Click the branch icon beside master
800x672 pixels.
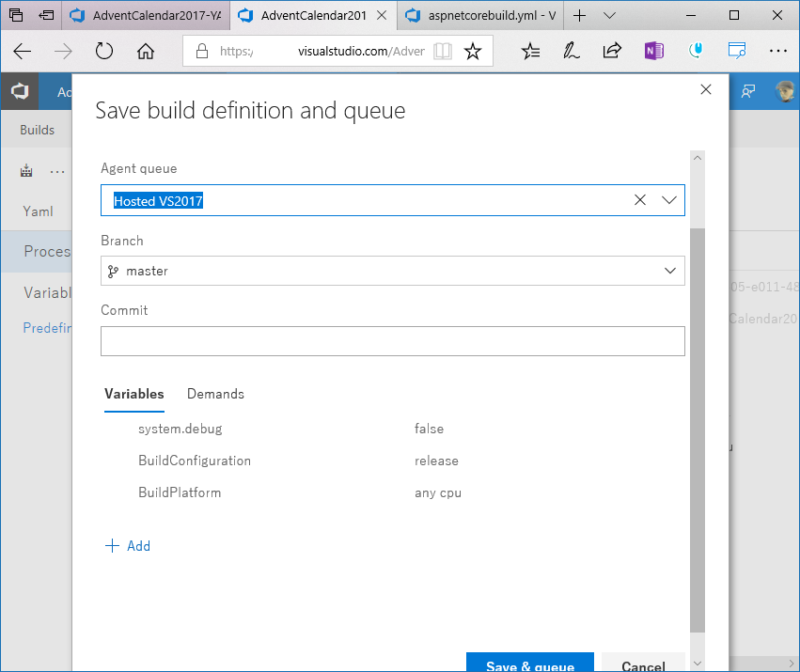pos(113,272)
